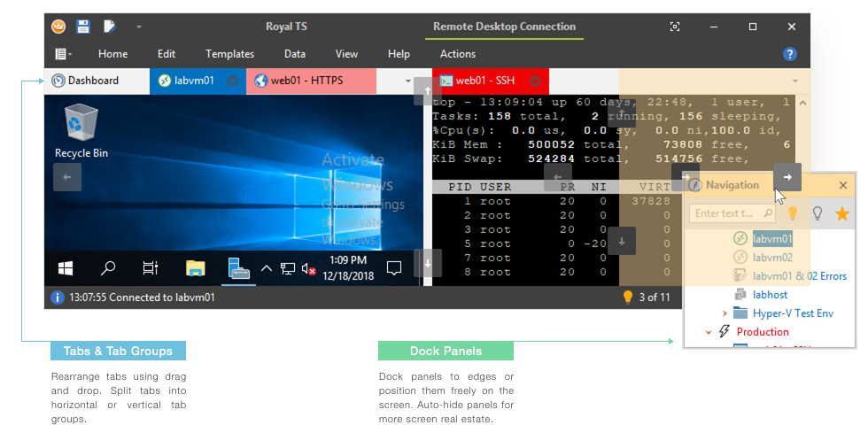Open File Explorer in remote taskbar
This screenshot has width=868, height=425.
tap(195, 267)
